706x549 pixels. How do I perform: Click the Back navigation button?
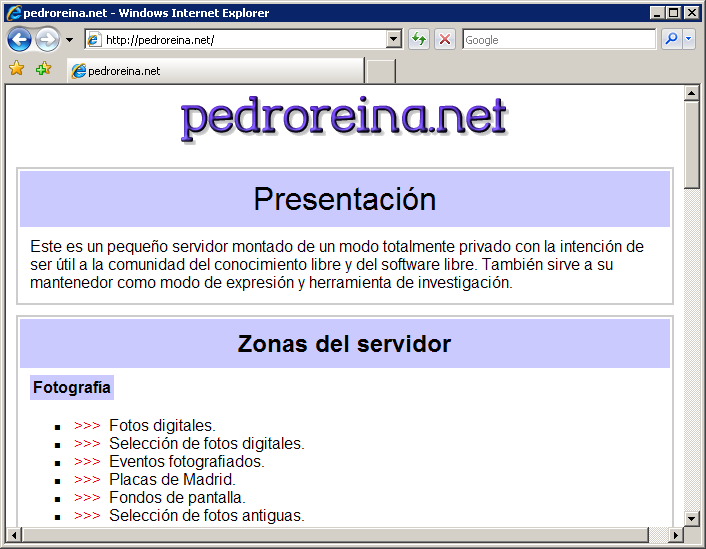click(19, 40)
